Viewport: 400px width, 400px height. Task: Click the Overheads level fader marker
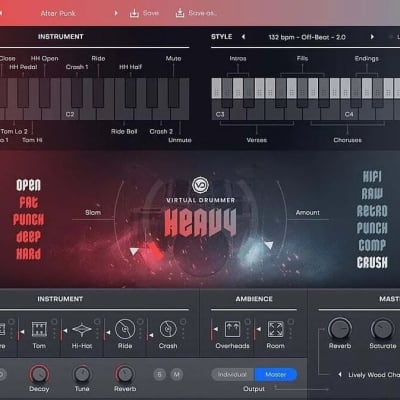tap(216, 329)
